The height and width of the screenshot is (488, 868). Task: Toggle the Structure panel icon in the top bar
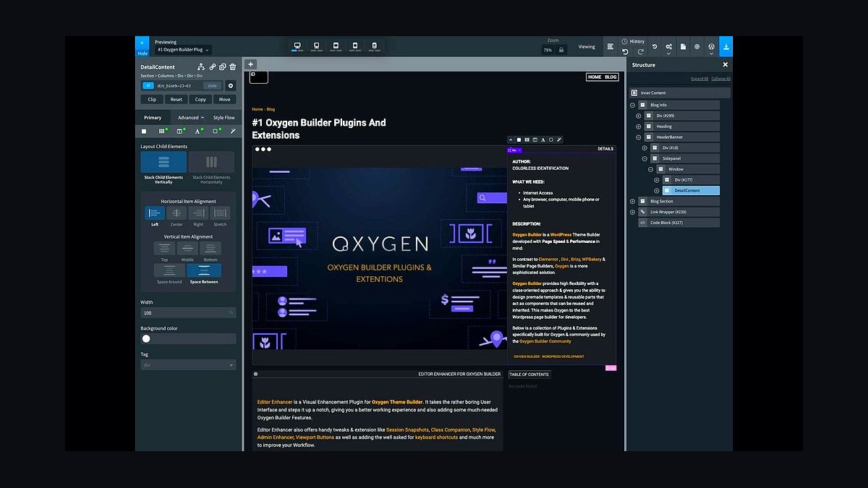click(x=610, y=46)
